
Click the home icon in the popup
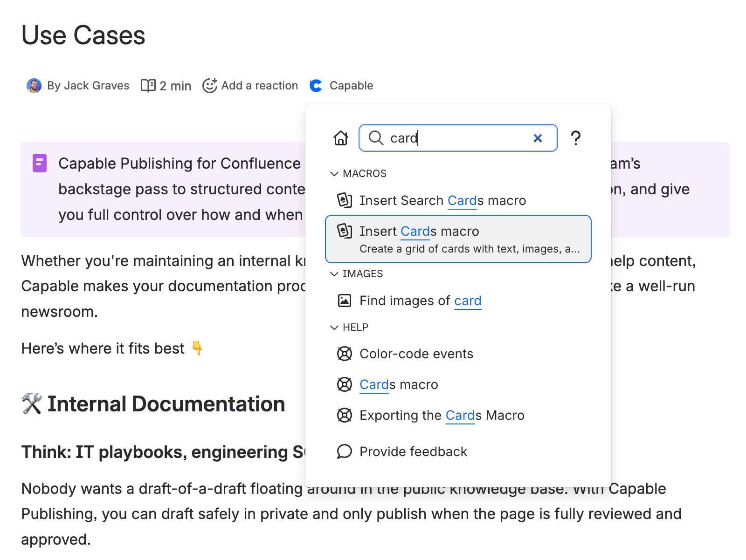pos(341,138)
